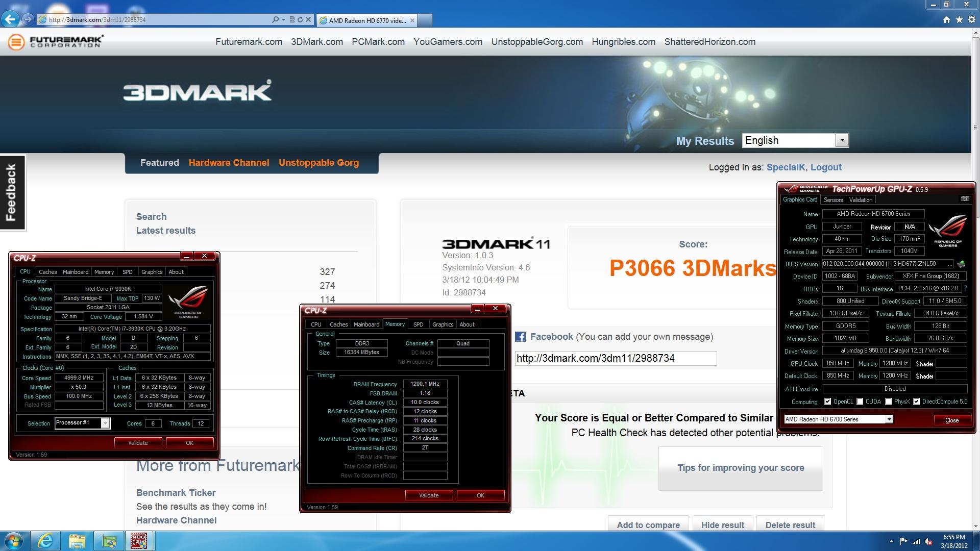The image size is (980, 551).
Task: Click the network signal tray icon
Action: point(916,541)
